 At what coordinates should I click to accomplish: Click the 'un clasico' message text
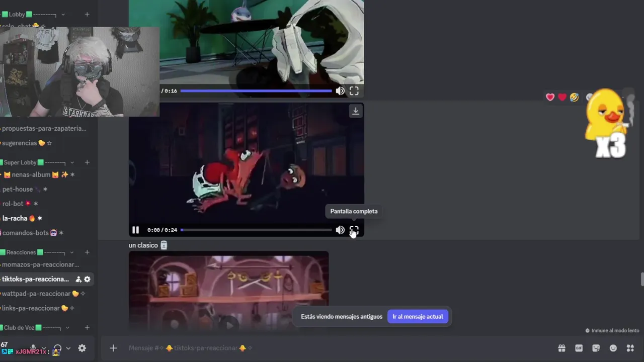(143, 245)
